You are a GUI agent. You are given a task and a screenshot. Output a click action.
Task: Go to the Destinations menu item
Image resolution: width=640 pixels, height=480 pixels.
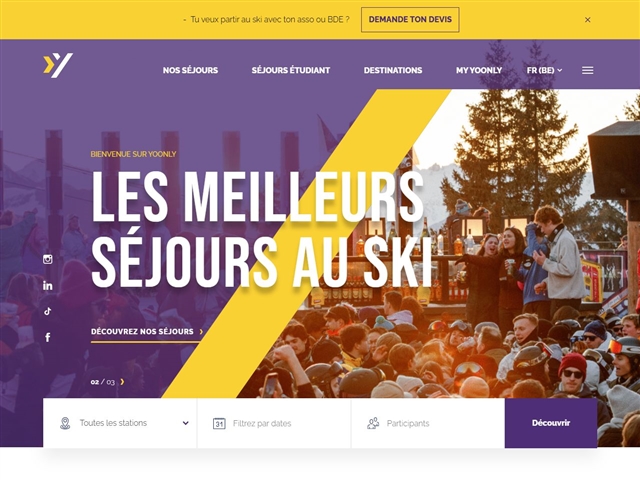pos(393,70)
